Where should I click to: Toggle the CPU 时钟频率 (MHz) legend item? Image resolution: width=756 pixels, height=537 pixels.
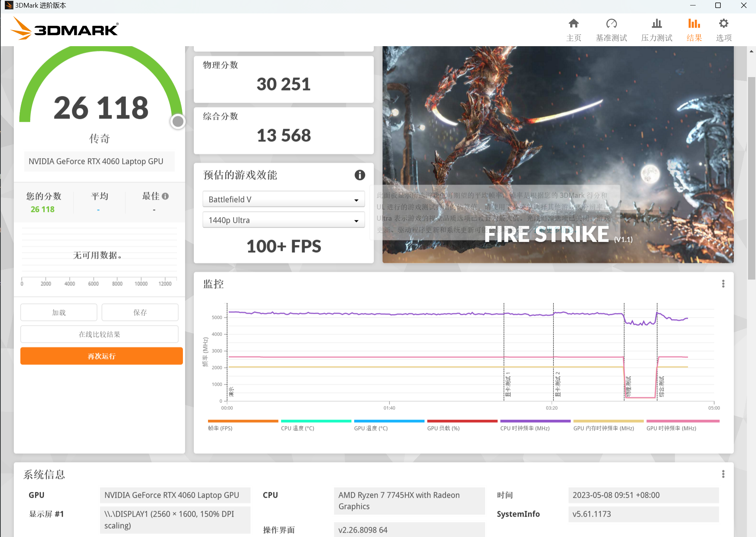pos(535,425)
